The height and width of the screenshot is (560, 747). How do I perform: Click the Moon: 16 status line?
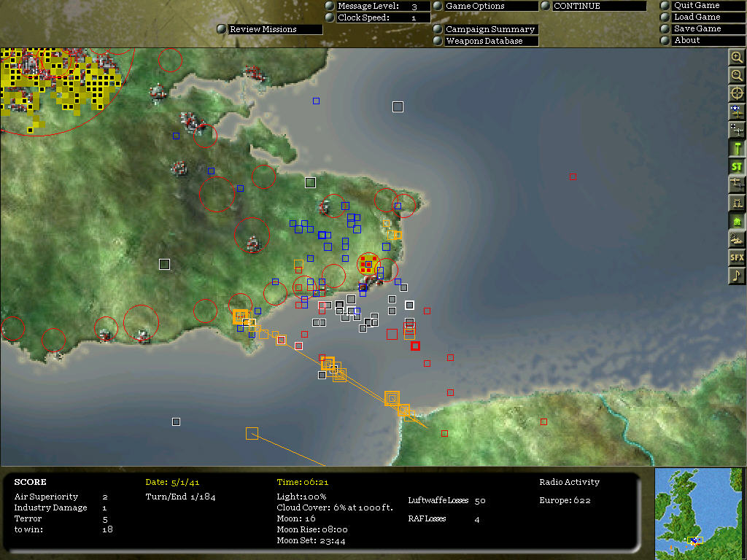tap(296, 518)
